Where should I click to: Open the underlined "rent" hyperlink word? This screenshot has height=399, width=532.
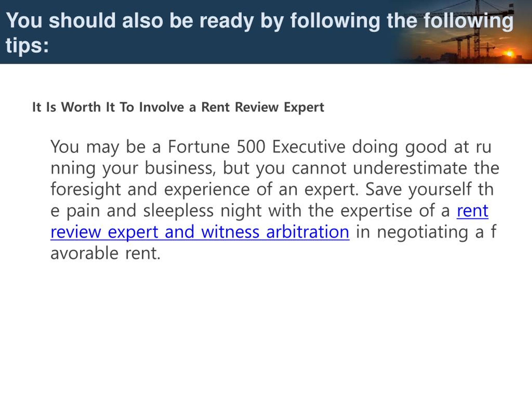(x=472, y=211)
